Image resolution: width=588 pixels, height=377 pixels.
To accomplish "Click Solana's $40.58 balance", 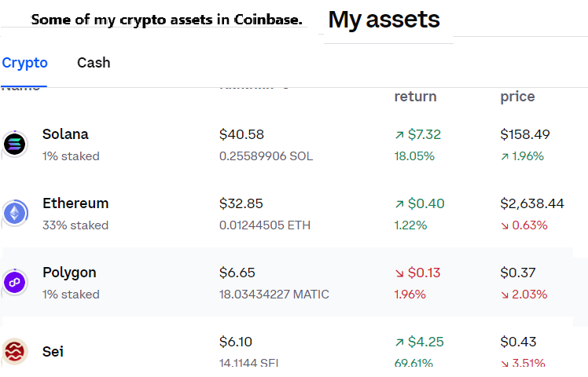I will [x=241, y=134].
